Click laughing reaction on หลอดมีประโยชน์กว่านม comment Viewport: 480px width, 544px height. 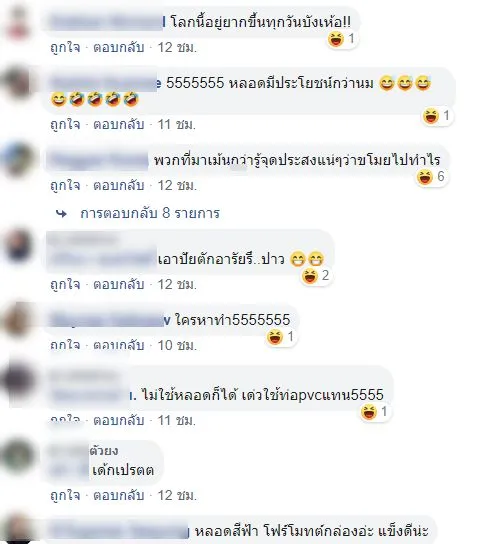tap(430, 116)
